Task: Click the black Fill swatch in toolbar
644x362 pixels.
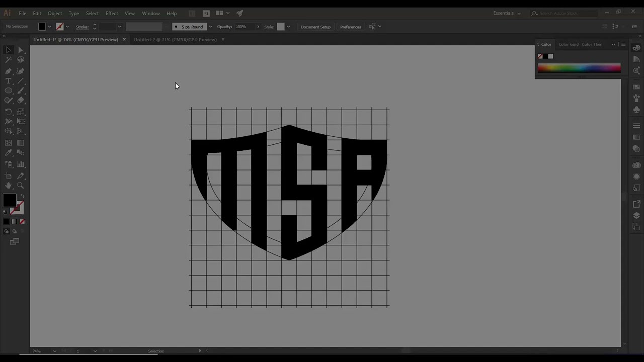Action: tap(9, 200)
